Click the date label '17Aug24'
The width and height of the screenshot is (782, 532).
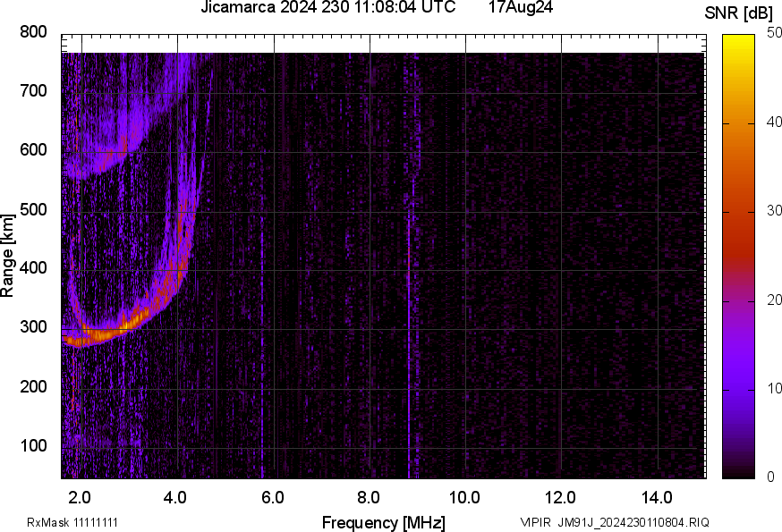tap(521, 7)
